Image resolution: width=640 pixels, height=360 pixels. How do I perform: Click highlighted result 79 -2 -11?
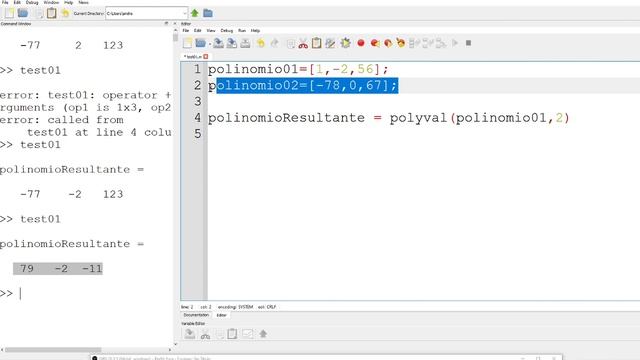(x=58, y=269)
